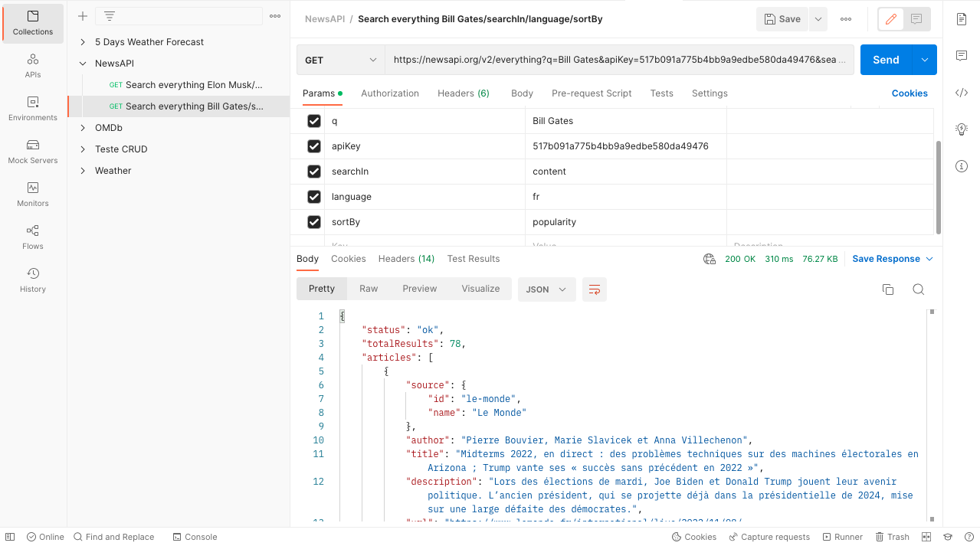Image resolution: width=980 pixels, height=546 pixels.
Task: Open the JSON format dropdown in the response viewer
Action: pyautogui.click(x=546, y=289)
